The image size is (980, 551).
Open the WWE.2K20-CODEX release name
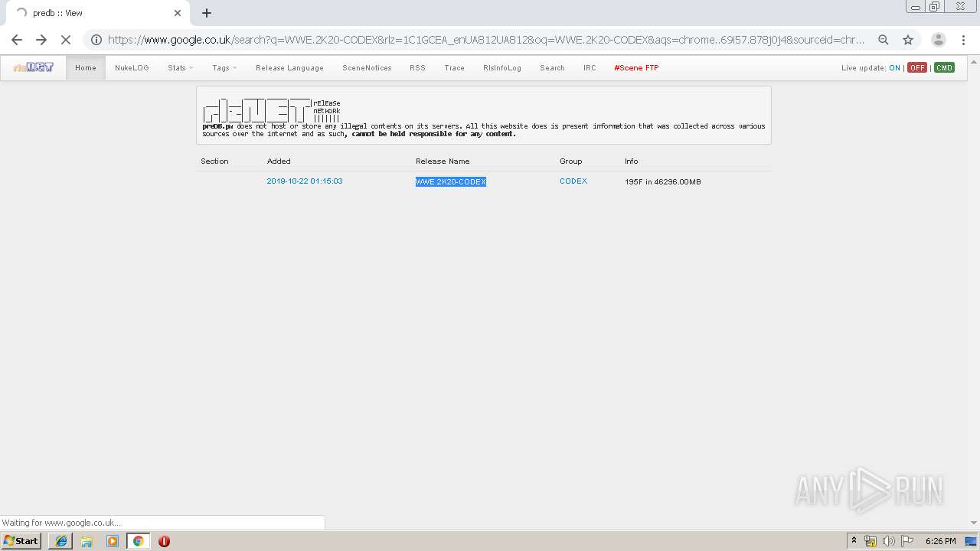coord(451,181)
